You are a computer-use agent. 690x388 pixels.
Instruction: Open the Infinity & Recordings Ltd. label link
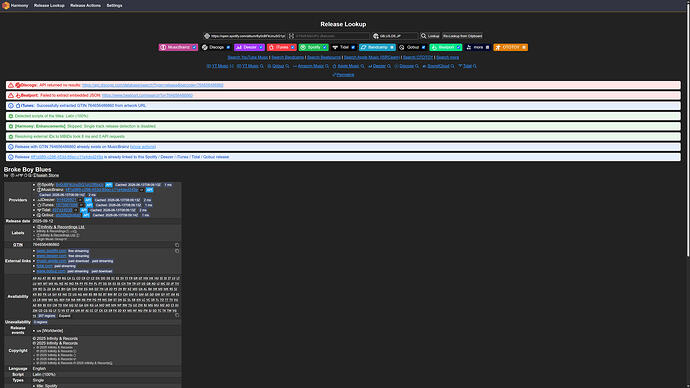(63, 227)
